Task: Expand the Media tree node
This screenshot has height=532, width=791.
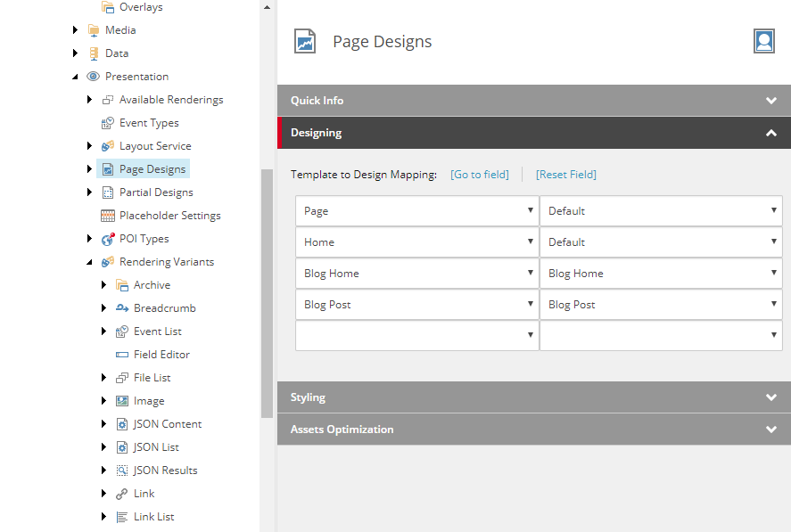Action: click(75, 30)
